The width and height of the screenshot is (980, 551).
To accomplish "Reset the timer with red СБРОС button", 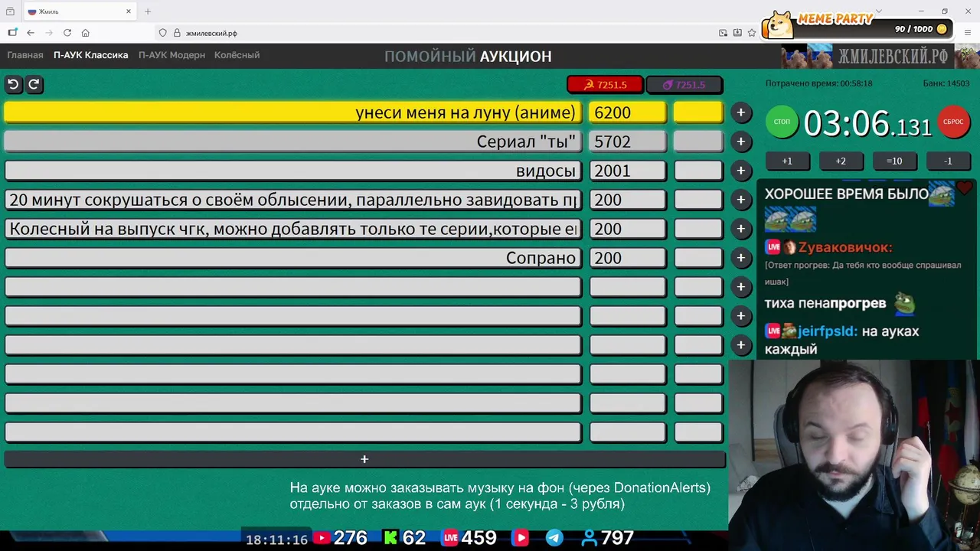I will 953,122.
